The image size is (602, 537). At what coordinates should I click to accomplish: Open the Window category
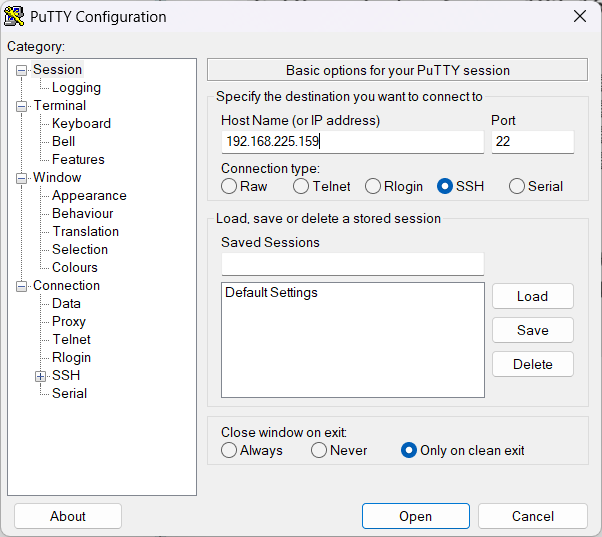point(57,178)
